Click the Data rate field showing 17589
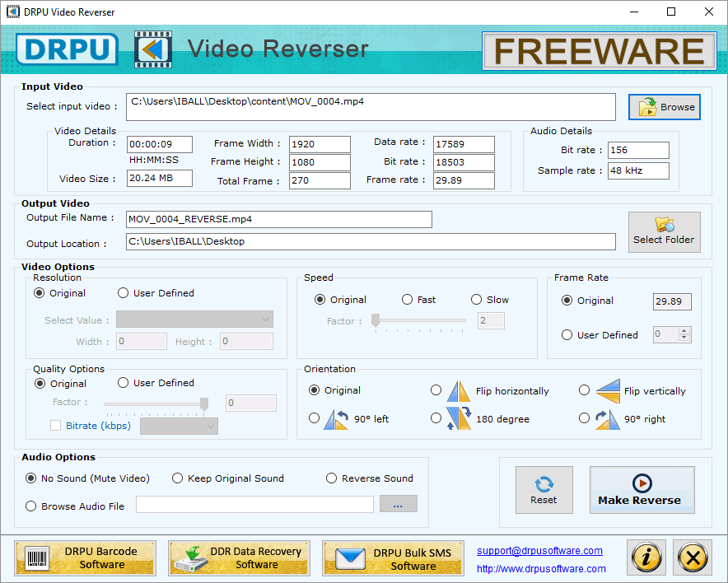728x583 pixels. click(x=464, y=144)
